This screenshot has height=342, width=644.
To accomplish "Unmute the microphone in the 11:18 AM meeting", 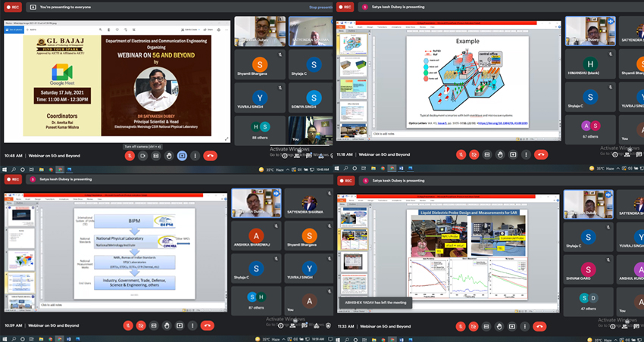I will [x=461, y=154].
